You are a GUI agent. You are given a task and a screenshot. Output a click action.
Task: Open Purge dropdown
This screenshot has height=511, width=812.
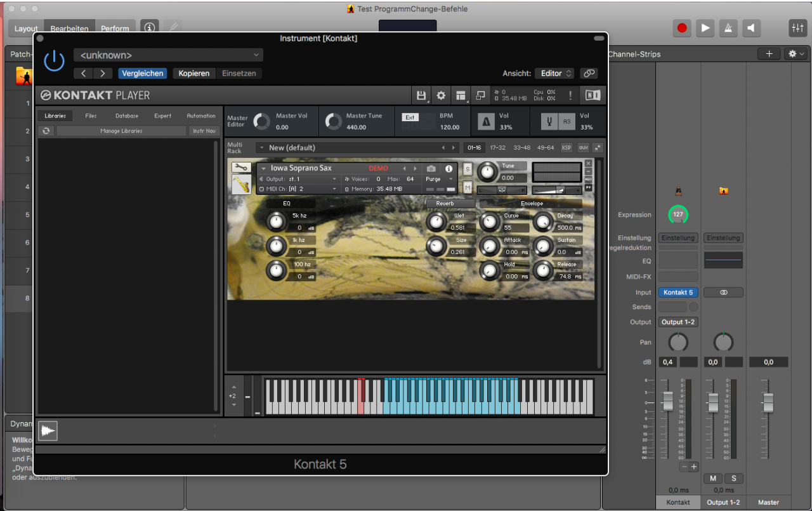(440, 180)
